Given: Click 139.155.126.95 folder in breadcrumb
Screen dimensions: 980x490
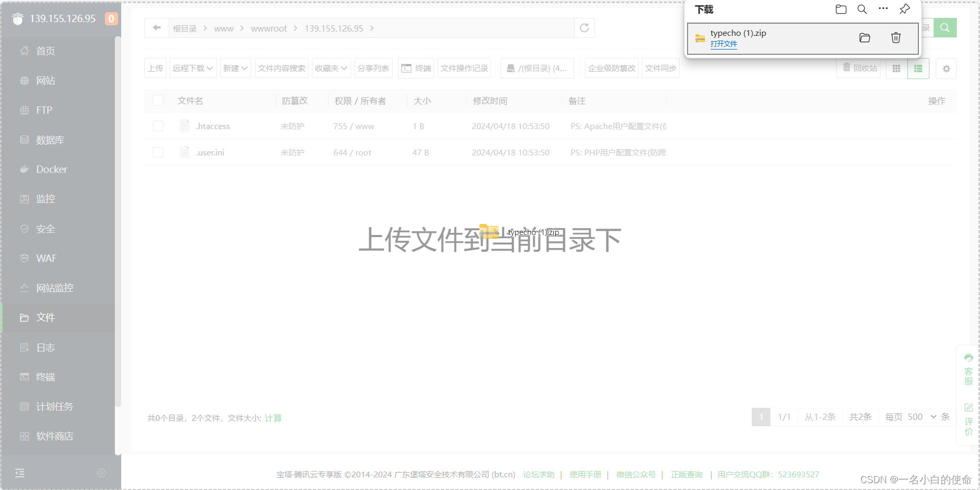Looking at the screenshot, I should (x=334, y=28).
